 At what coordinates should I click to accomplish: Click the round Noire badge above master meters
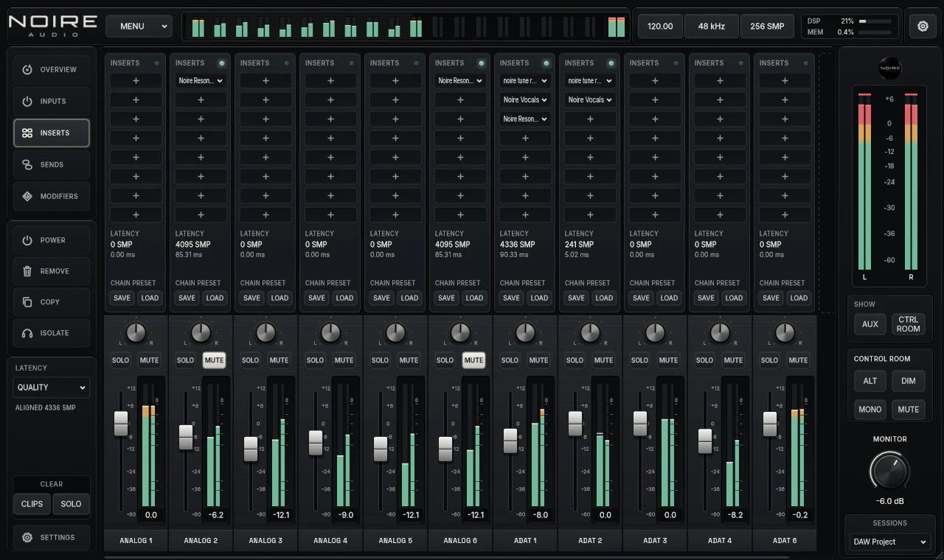[x=890, y=69]
